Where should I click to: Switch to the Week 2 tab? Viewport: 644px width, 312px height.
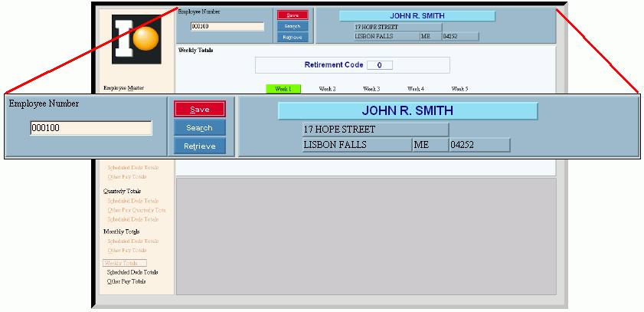pyautogui.click(x=327, y=89)
